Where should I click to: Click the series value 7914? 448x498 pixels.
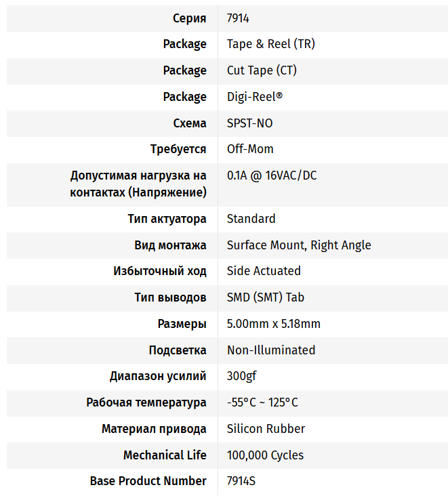pyautogui.click(x=238, y=18)
